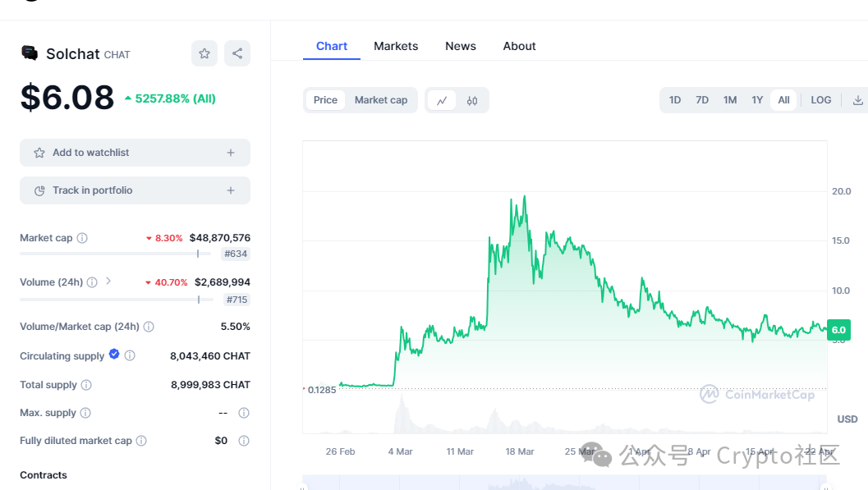Click the 11 Mar date axis label
The width and height of the screenshot is (868, 490).
[x=460, y=451]
